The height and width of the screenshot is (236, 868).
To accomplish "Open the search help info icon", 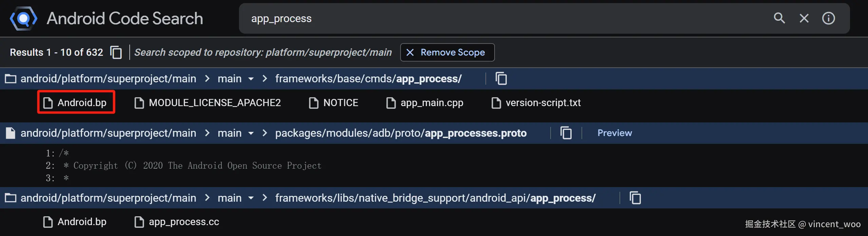I will [x=828, y=18].
